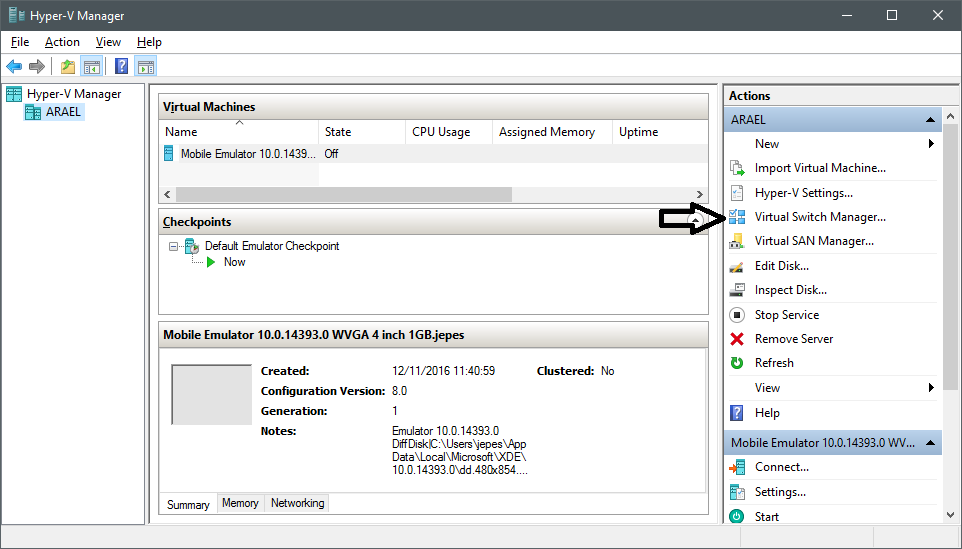Click Remove Server action text
962x549 pixels.
point(794,339)
